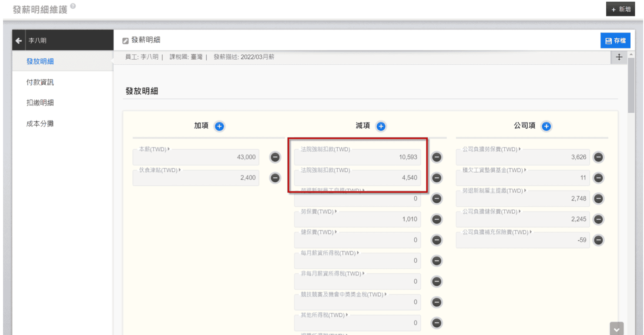Expand the 本薪(TWD) label arrow

[169, 149]
